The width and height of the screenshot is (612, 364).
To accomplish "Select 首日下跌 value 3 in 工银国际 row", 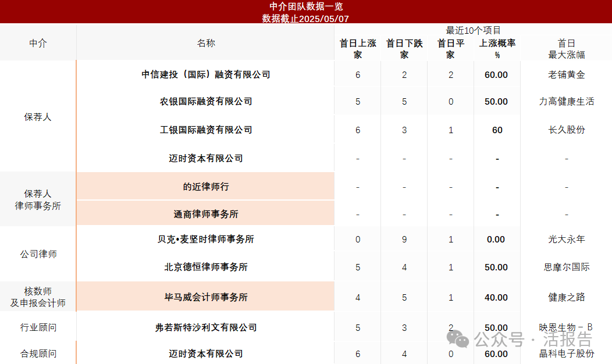I will click(404, 130).
